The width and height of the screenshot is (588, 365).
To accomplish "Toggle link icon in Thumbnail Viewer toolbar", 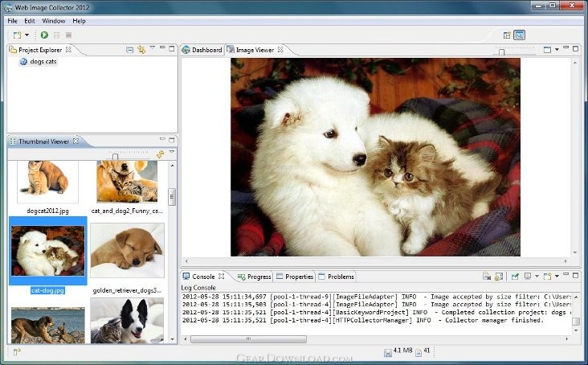I will click(x=161, y=154).
